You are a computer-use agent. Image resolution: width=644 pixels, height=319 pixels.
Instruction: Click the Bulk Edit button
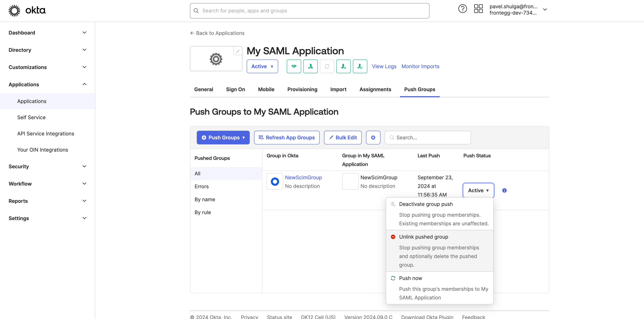click(x=342, y=138)
